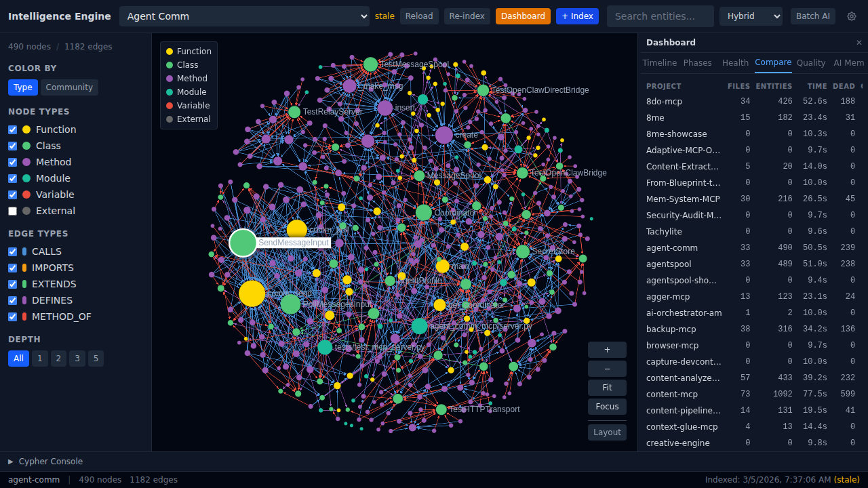This screenshot has width=868, height=488.
Task: Open the settings gear icon
Action: click(x=852, y=16)
